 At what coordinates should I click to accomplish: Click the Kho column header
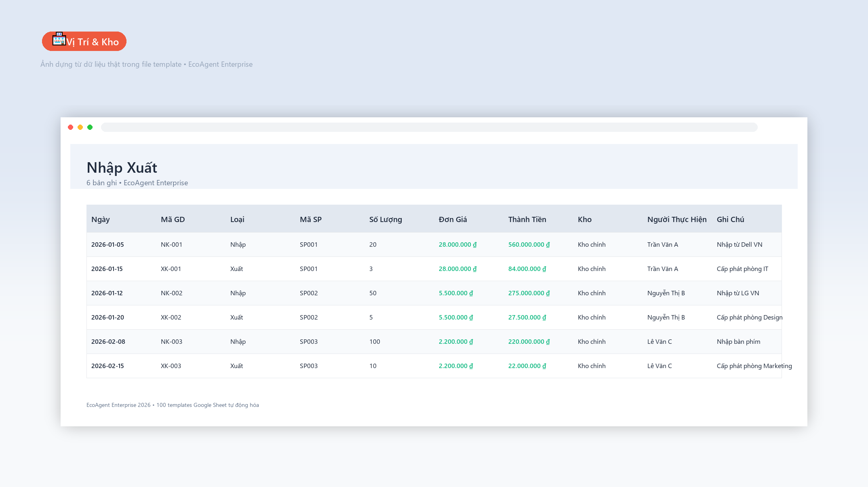(585, 220)
